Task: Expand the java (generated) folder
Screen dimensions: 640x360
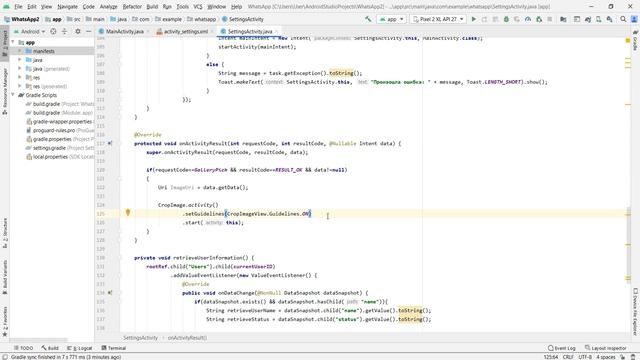Action: click(x=20, y=69)
